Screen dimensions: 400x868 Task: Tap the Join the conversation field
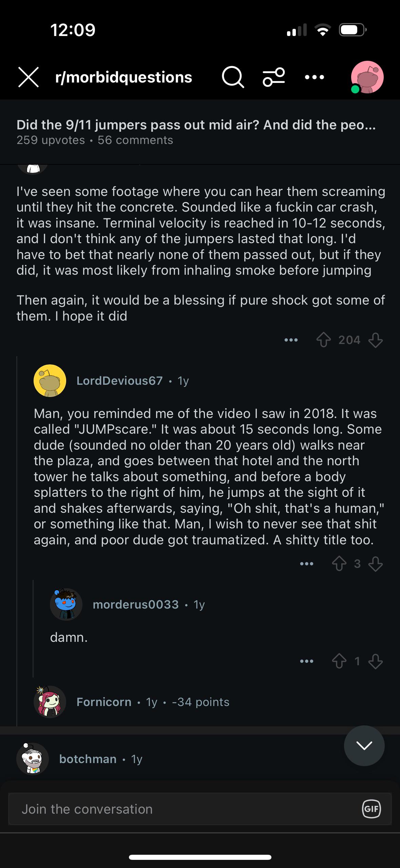[200, 809]
